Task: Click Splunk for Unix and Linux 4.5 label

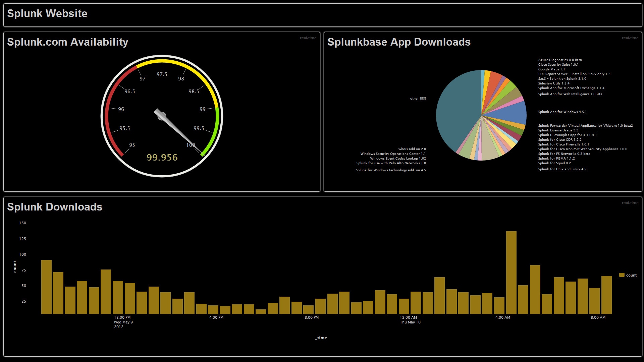Action: [562, 169]
